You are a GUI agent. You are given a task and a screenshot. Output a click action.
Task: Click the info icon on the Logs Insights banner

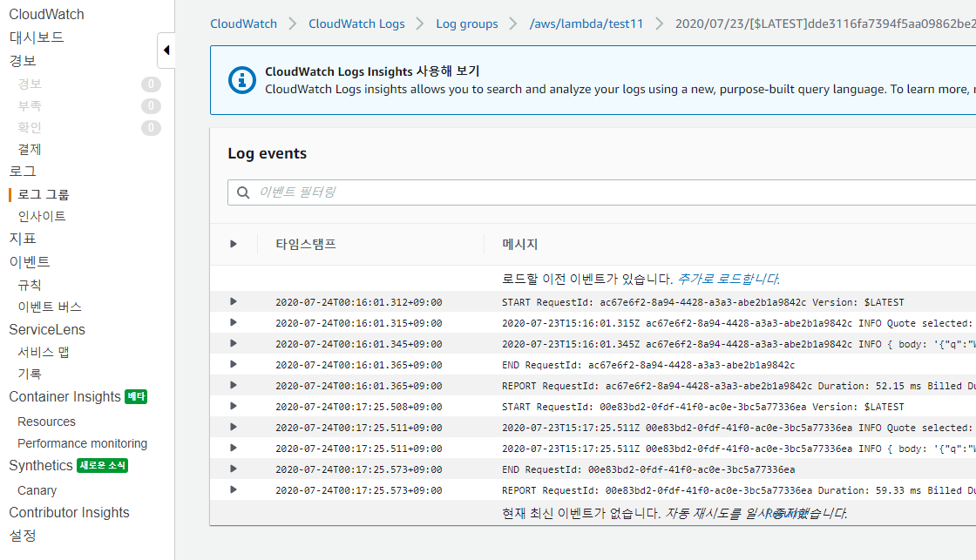241,78
